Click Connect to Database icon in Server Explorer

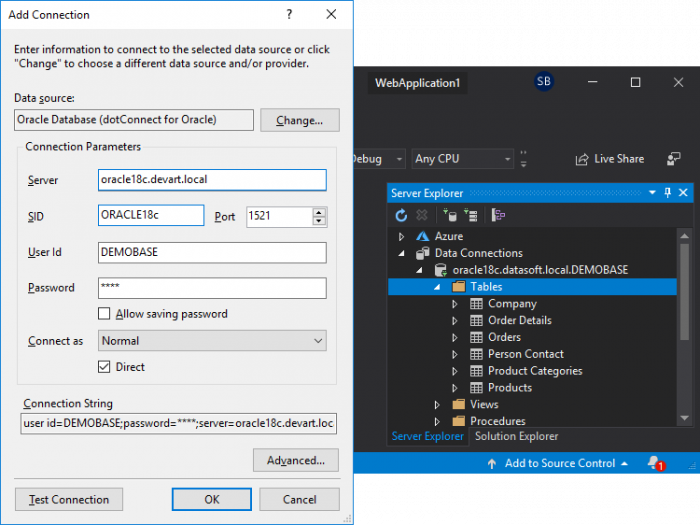click(x=450, y=216)
